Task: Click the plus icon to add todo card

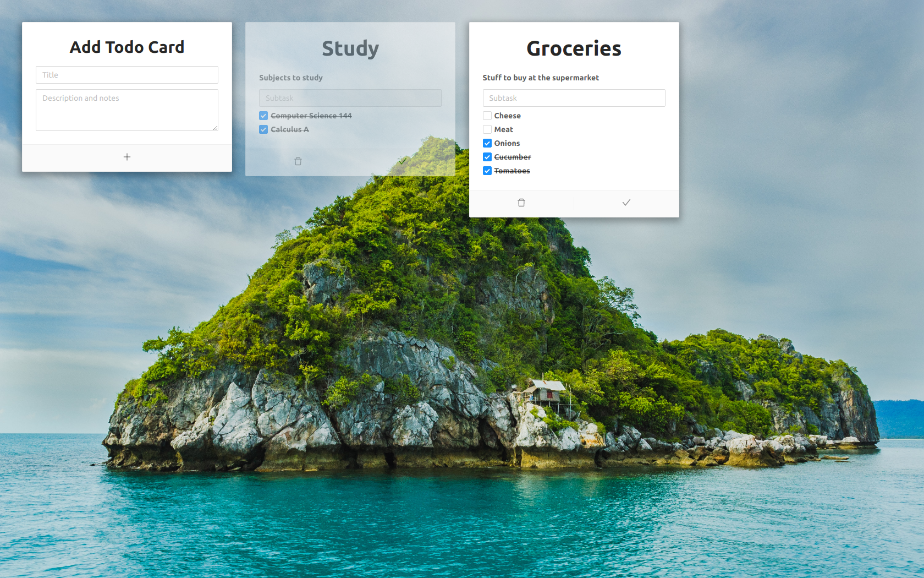Action: click(x=127, y=157)
